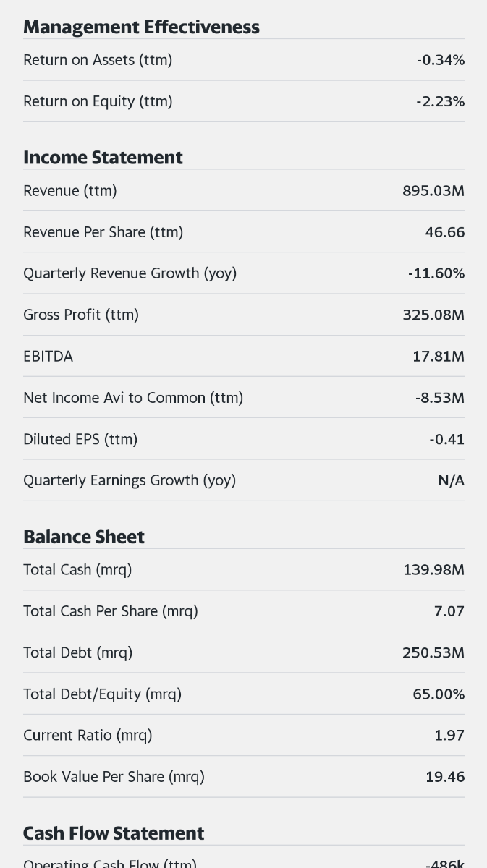Image resolution: width=487 pixels, height=868 pixels.
Task: Select the Return on Assets (ttm) label
Action: click(x=98, y=60)
